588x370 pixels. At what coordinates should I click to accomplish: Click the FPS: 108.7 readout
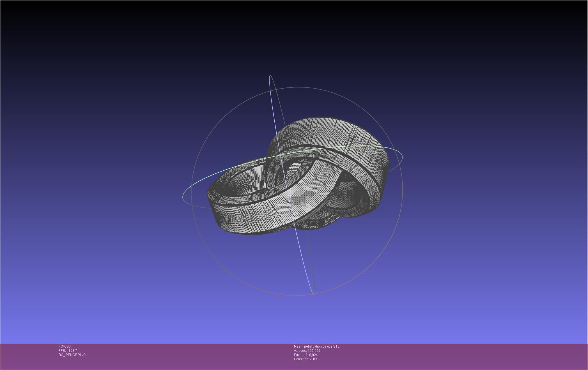pos(68,351)
